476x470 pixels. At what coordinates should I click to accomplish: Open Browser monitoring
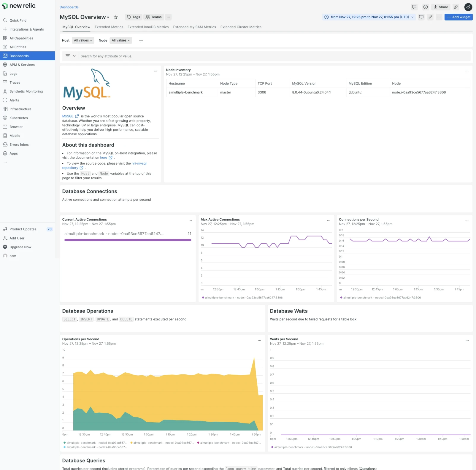click(16, 127)
